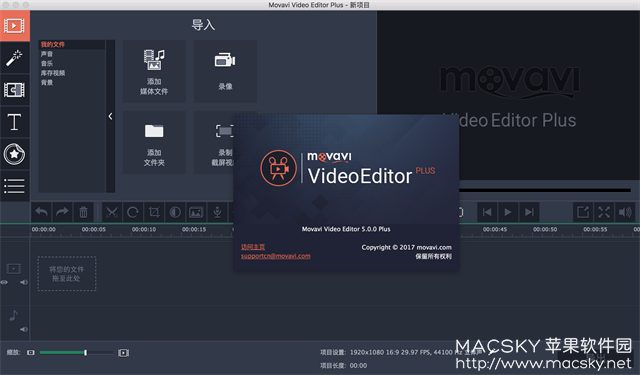Click the preview progress bar

[545, 190]
